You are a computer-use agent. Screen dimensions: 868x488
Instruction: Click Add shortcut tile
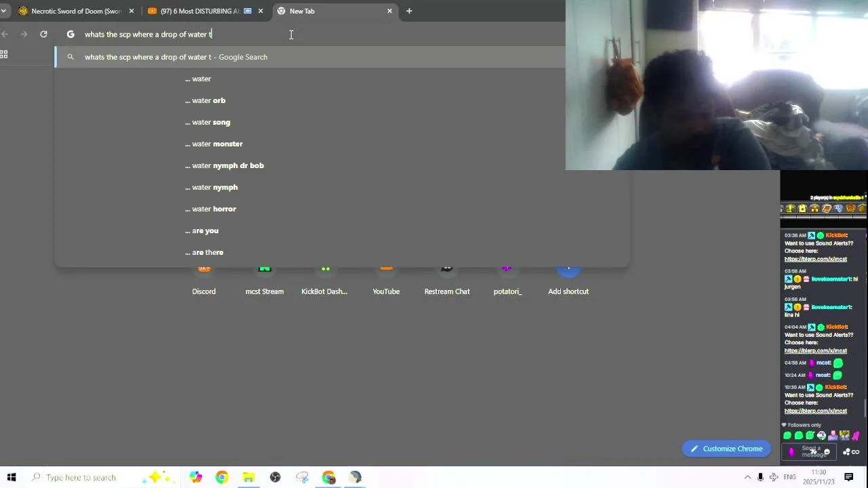[x=568, y=281]
